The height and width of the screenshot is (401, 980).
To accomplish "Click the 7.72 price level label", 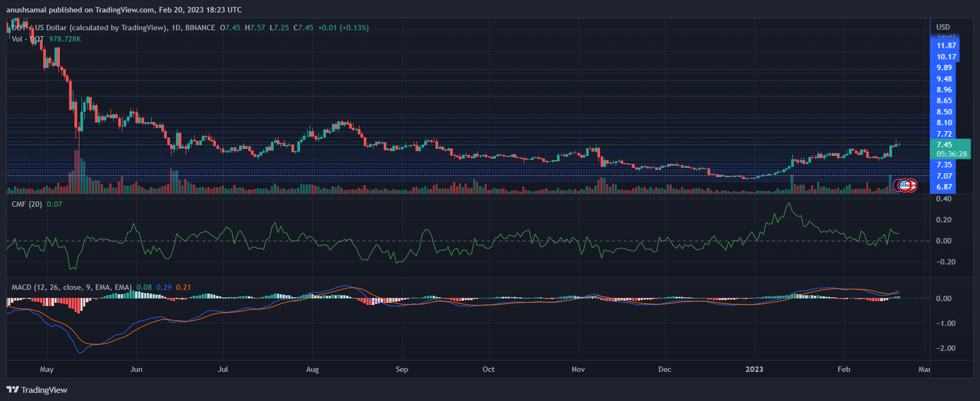I will [944, 134].
